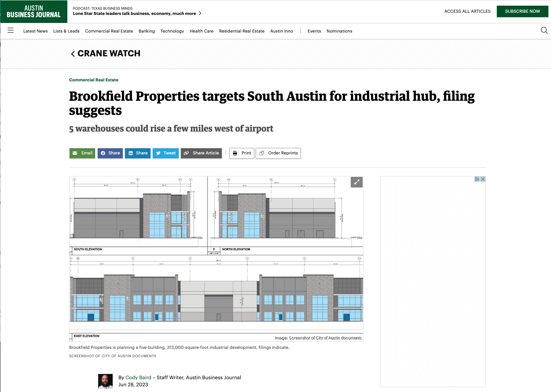The height and width of the screenshot is (392, 551).
Task: Open the hamburger menu icon
Action: (11, 30)
